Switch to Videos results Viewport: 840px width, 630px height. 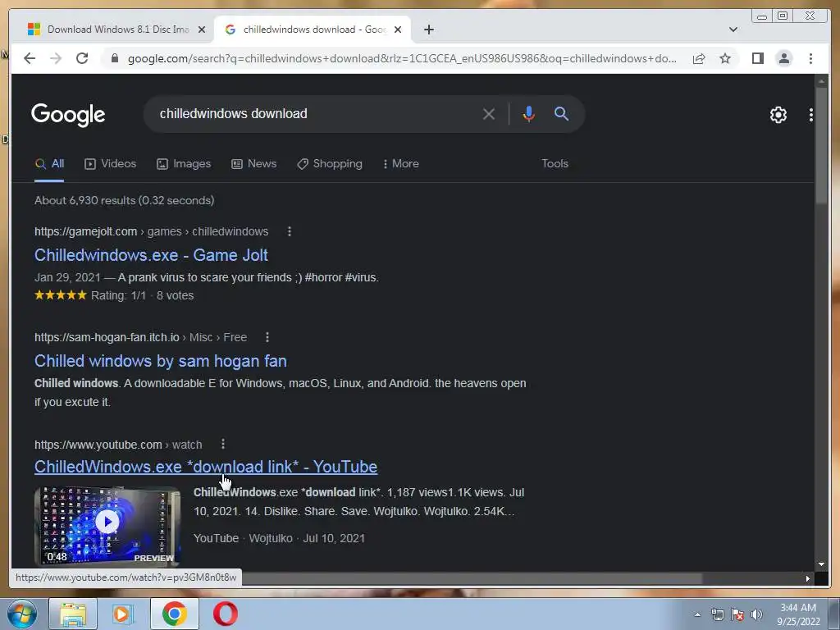[x=111, y=163]
